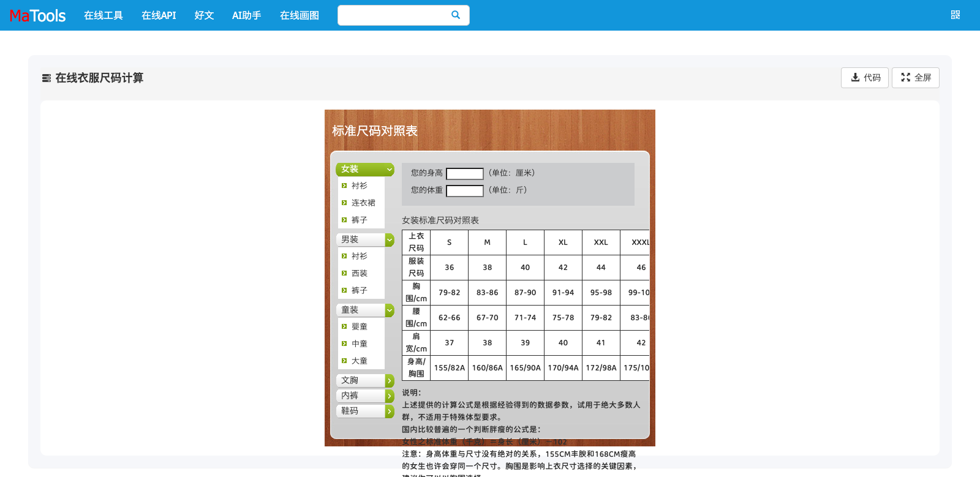Collapse the 童装 category
Viewport: 980px width, 477px height.
[x=389, y=310]
